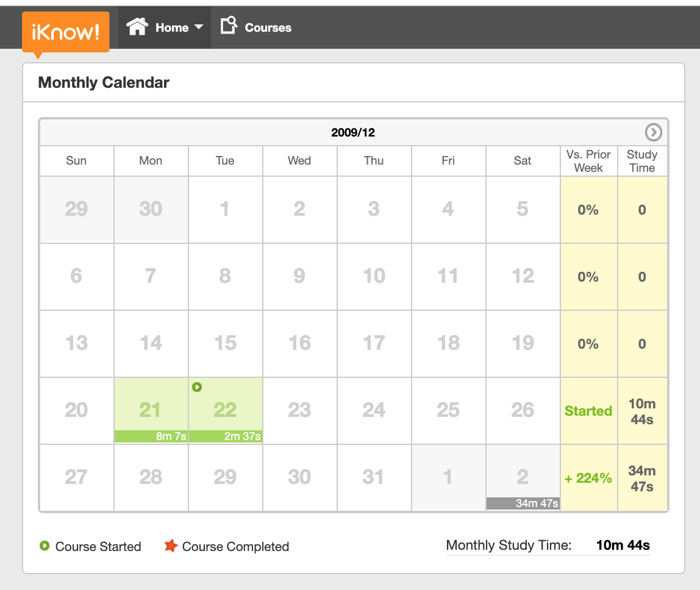
Task: Click the Course Completed star icon
Action: pyautogui.click(x=171, y=546)
